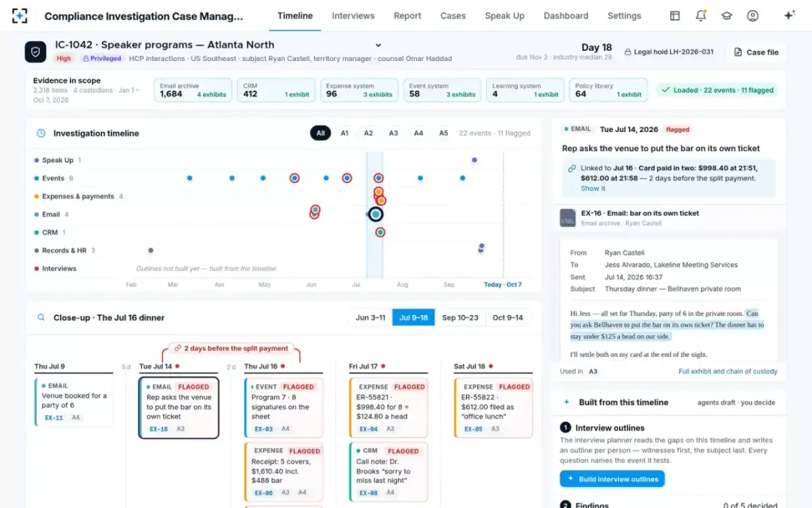
Task: Select the Jun 3–11 close-up range
Action: pos(371,318)
